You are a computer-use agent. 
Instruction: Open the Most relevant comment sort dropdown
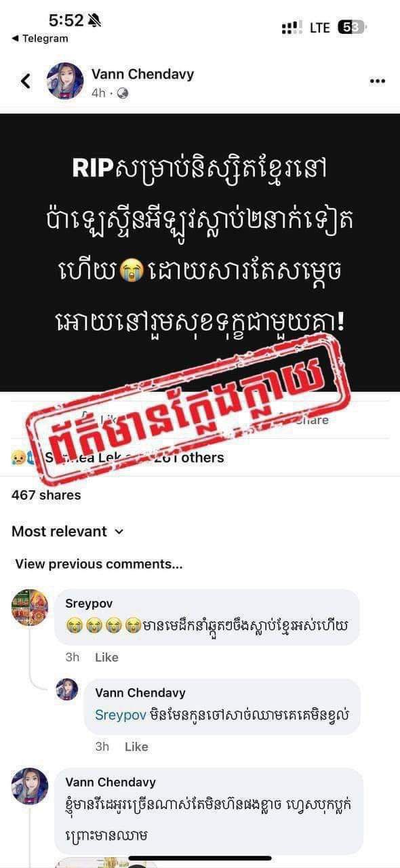68,532
